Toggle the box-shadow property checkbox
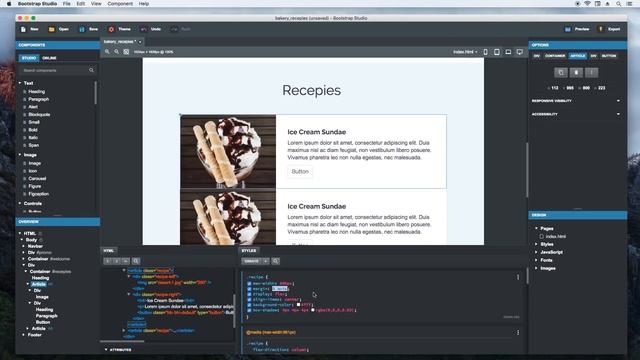The height and width of the screenshot is (360, 640). 249,310
